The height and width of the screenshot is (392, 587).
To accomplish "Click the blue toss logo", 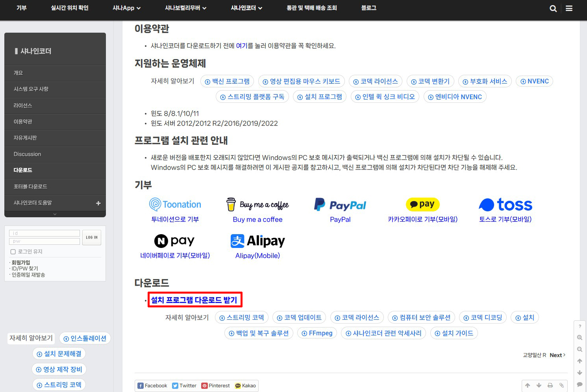I will (x=506, y=205).
